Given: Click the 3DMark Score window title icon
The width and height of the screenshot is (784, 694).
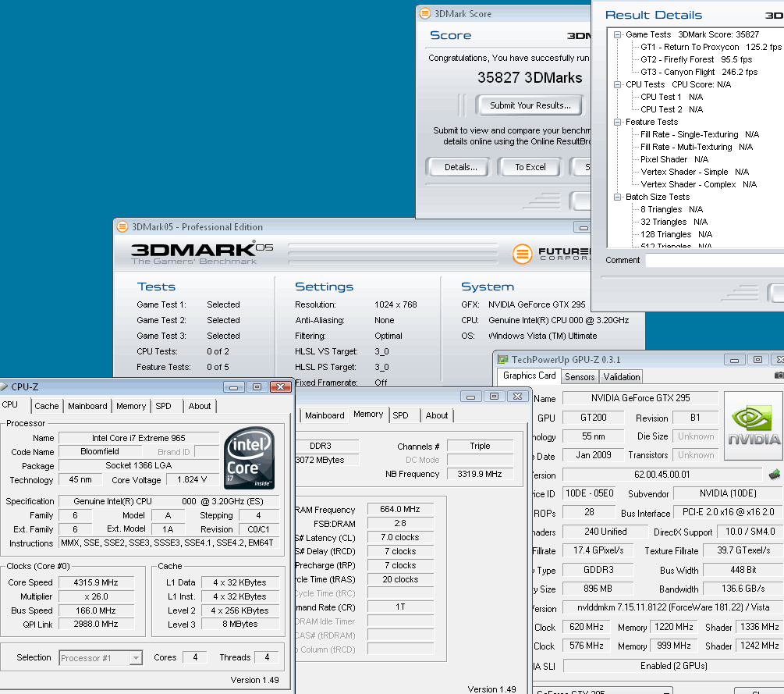Looking at the screenshot, I should pyautogui.click(x=425, y=13).
